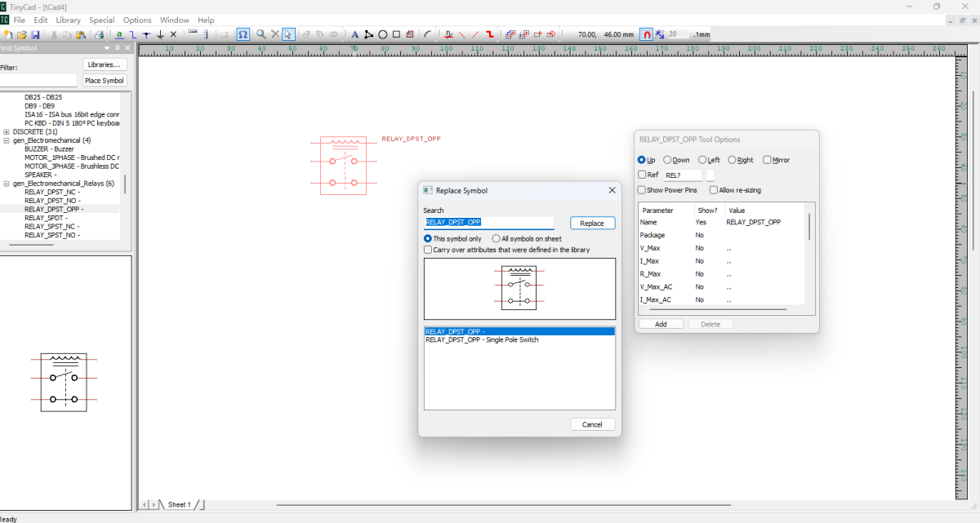Image resolution: width=980 pixels, height=523 pixels.
Task: Check the 'Show Power Pins' box
Action: pos(642,190)
